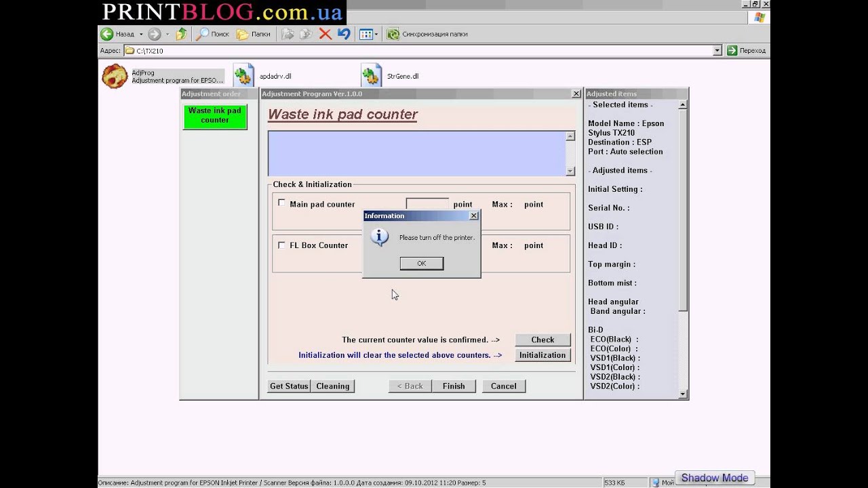Click the 'Waste ink pad counter' heading
Viewport: 868px width, 488px height.
point(342,115)
